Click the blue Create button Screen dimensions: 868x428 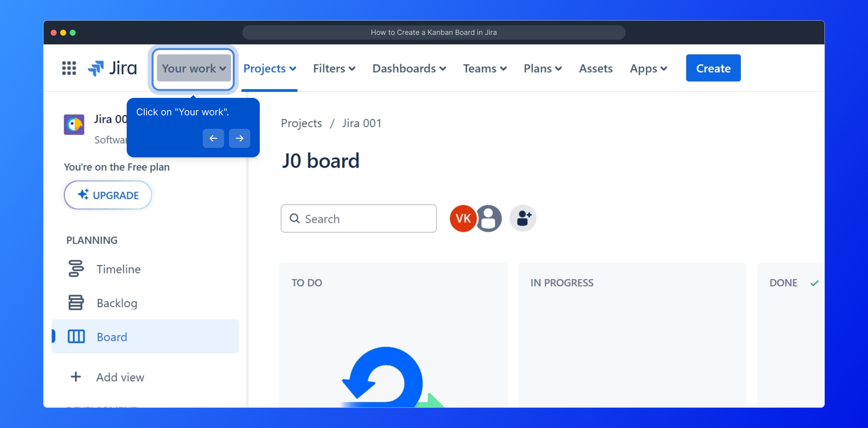(713, 68)
